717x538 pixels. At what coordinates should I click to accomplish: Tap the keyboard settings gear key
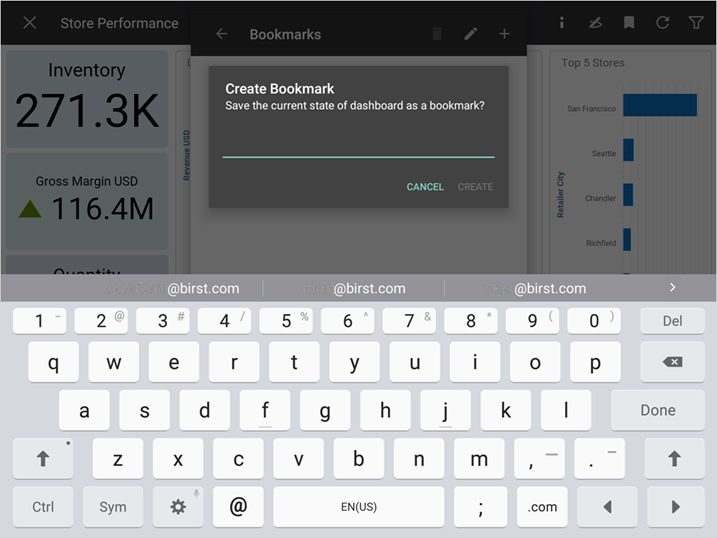tap(178, 507)
